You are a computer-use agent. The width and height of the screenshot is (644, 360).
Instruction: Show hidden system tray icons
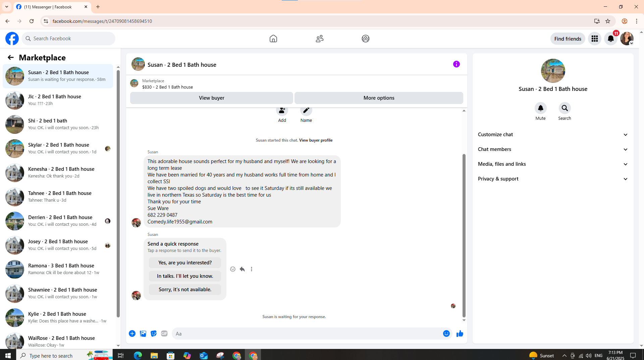point(564,356)
